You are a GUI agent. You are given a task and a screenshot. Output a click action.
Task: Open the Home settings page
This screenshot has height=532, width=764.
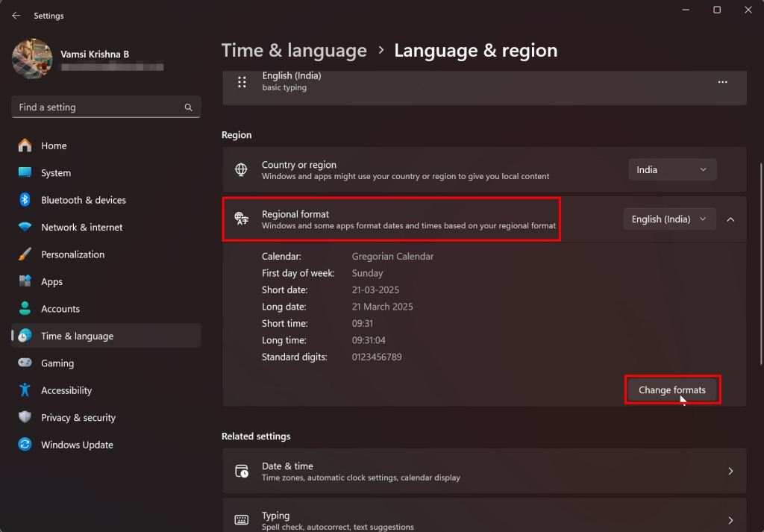pos(106,145)
